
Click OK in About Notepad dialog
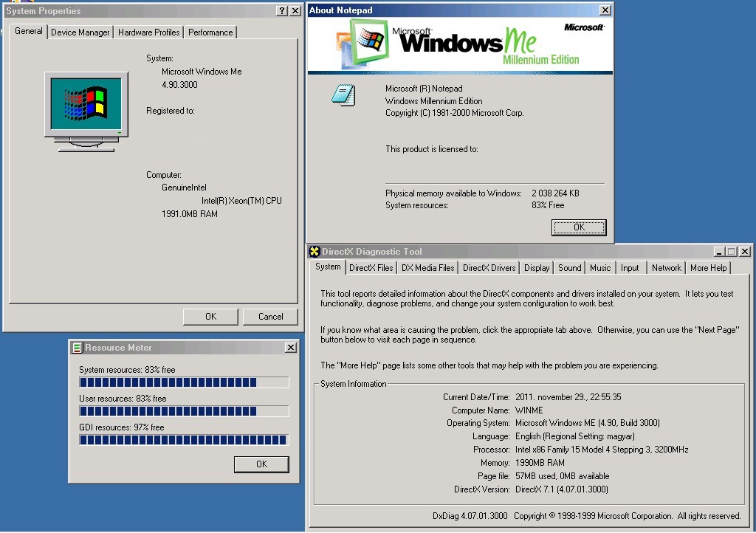[579, 227]
